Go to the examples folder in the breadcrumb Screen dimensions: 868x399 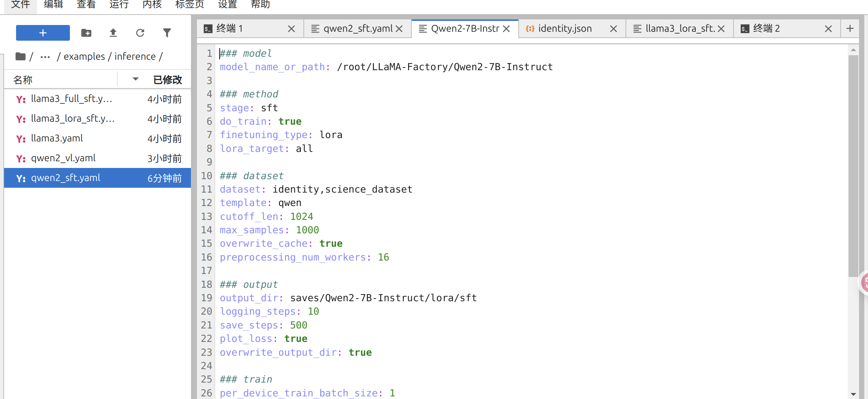[84, 56]
